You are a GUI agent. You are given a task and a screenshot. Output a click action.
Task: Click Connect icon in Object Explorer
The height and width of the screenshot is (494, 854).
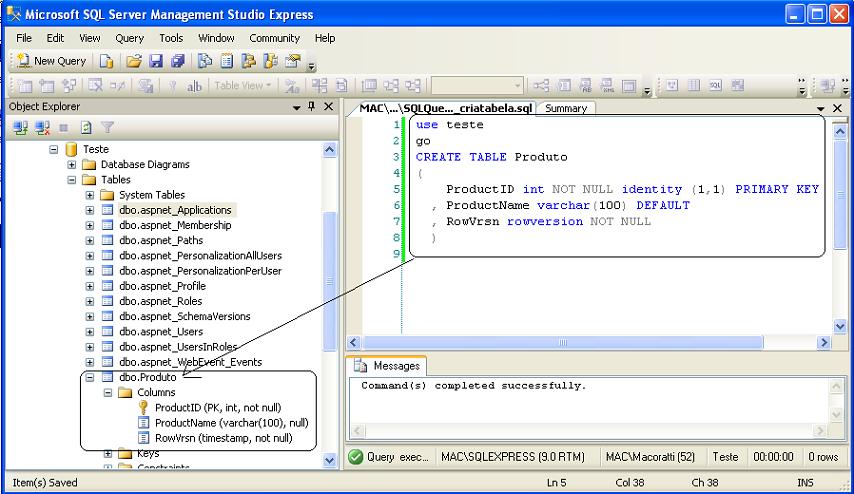(x=21, y=128)
